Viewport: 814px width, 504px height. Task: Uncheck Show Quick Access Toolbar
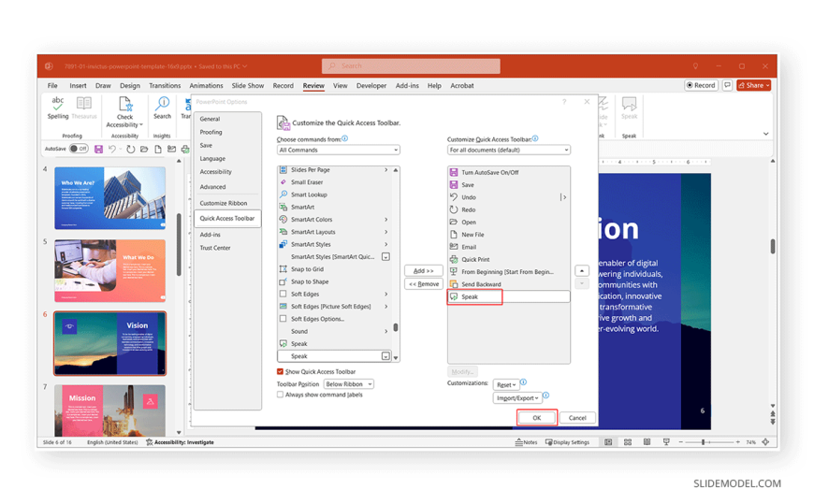(281, 371)
